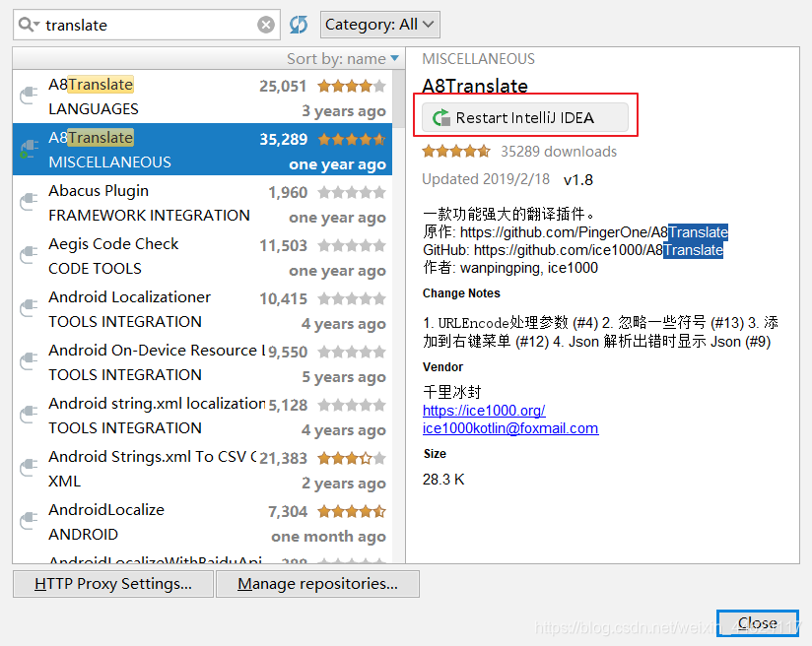Click Restart IntelliJ IDEA button

click(525, 117)
